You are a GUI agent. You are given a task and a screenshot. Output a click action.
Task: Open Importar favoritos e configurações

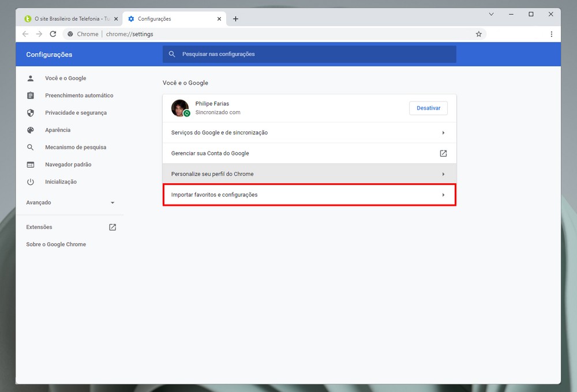coord(309,195)
